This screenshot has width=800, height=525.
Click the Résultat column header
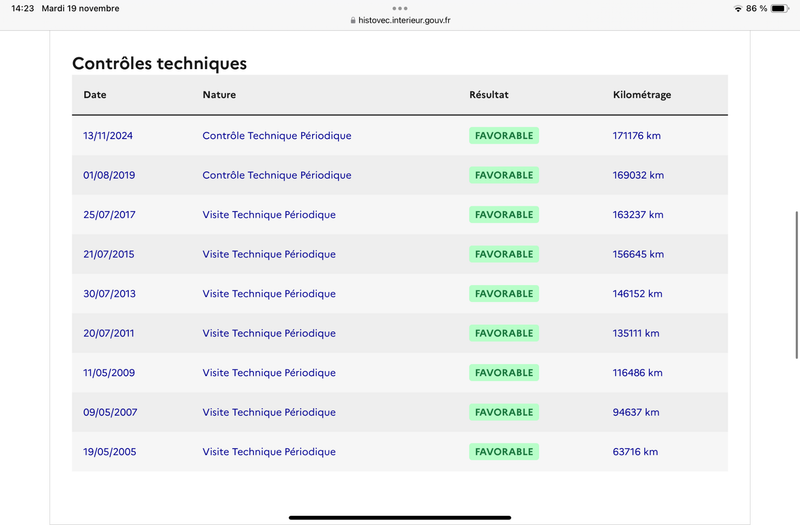coord(489,94)
